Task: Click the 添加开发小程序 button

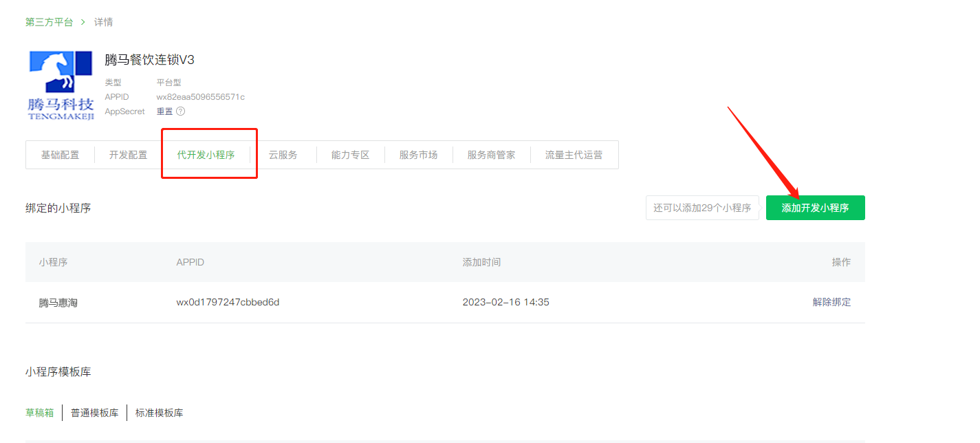Action: pyautogui.click(x=816, y=208)
